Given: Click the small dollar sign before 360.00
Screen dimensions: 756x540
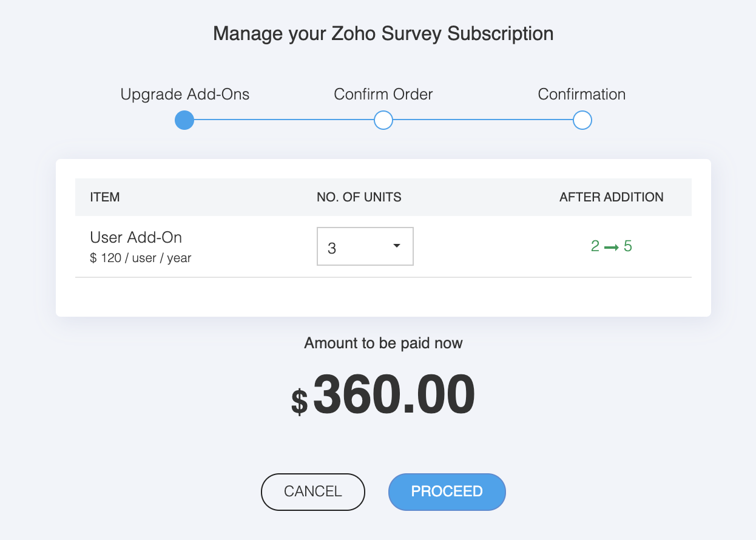Looking at the screenshot, I should tap(300, 401).
